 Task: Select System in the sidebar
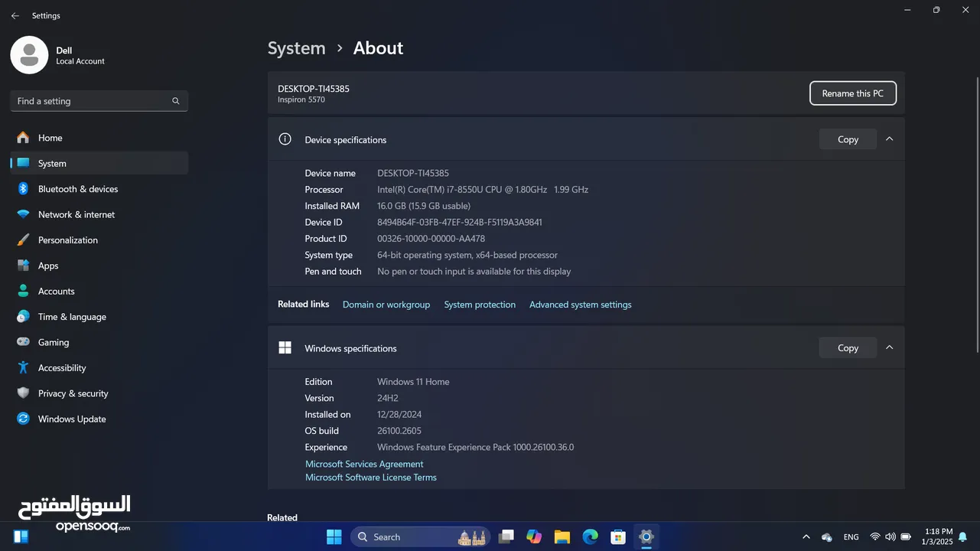pyautogui.click(x=99, y=163)
